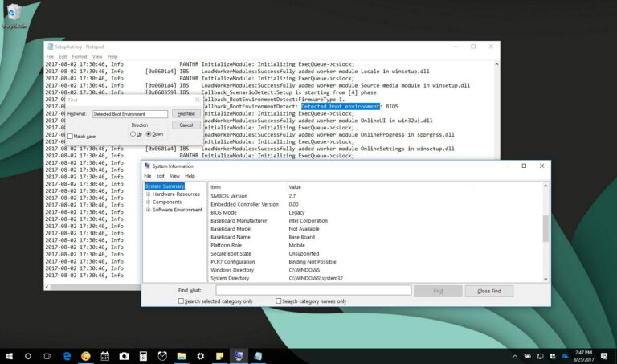
Task: Click Find Next in Find dialog
Action: coord(186,114)
